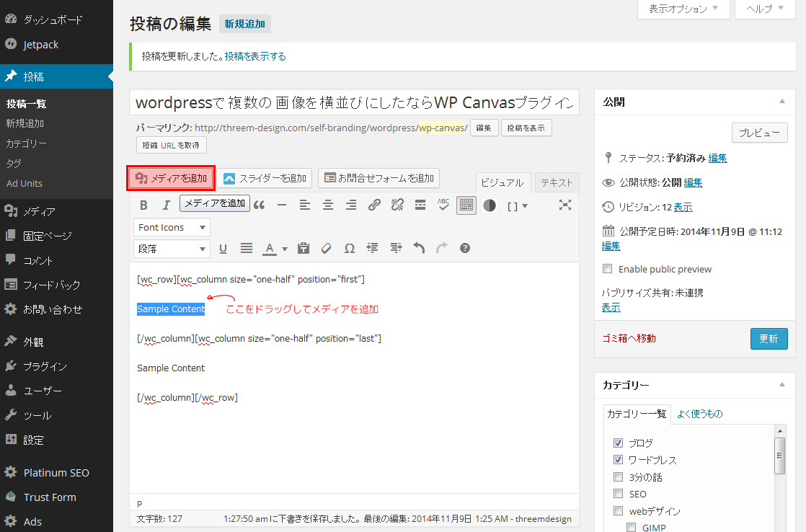Click メディアを追加 button
The width and height of the screenshot is (806, 532).
coord(171,178)
